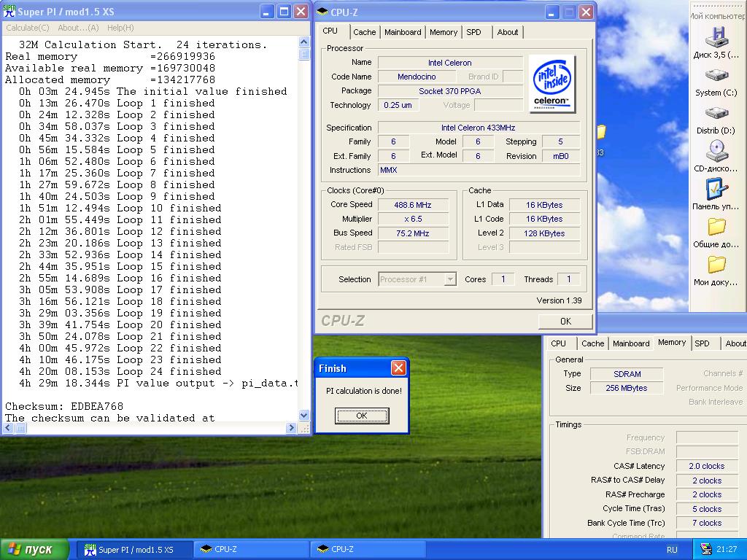Open the пуск Start button
Viewport: 747px width, 560px height.
tap(34, 550)
